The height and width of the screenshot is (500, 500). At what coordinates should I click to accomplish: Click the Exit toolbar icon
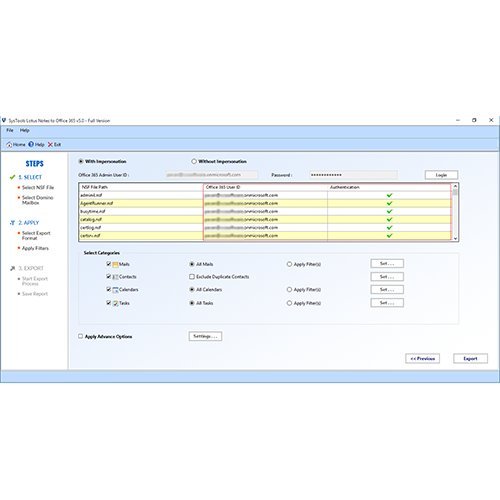pyautogui.click(x=50, y=144)
